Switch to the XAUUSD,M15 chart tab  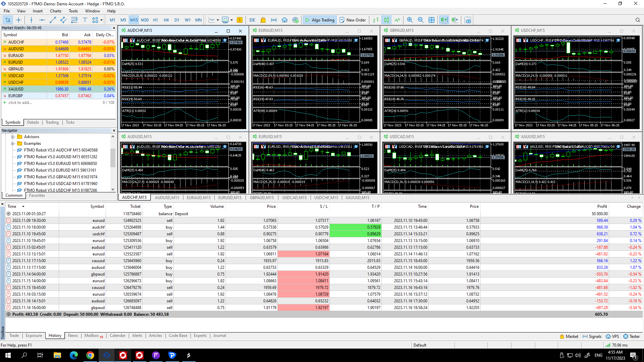357,198
